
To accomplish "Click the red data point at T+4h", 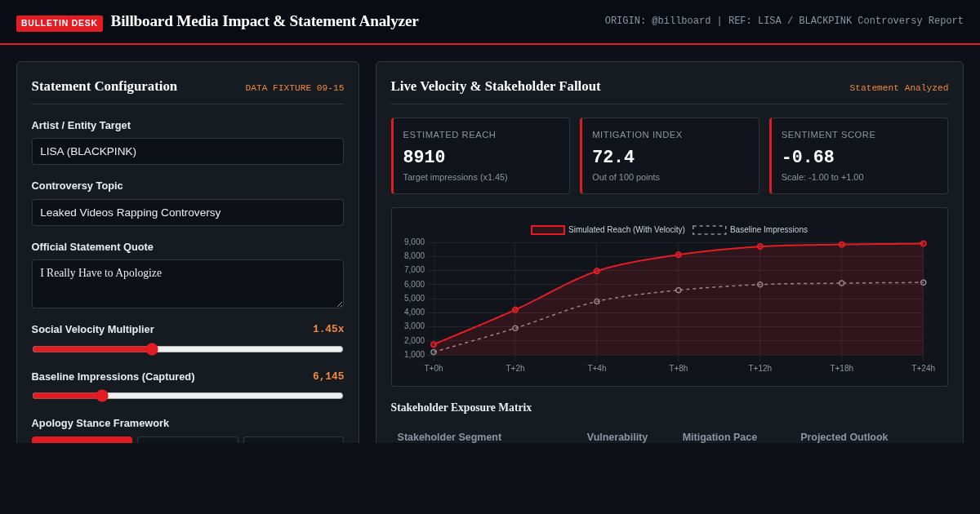I will [x=597, y=271].
